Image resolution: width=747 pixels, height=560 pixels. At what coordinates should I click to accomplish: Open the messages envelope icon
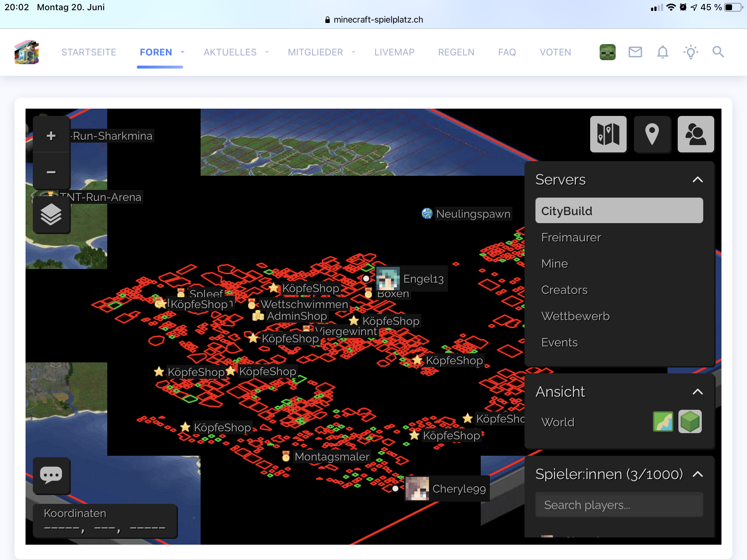[635, 52]
